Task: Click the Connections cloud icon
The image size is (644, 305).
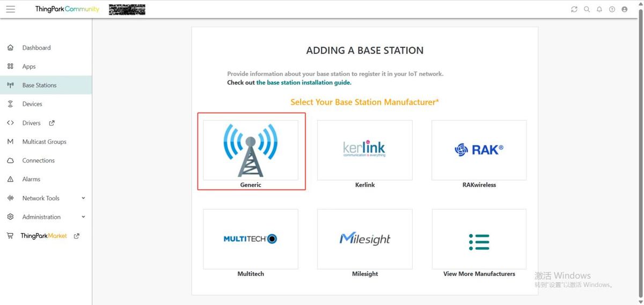Action: 10,160
